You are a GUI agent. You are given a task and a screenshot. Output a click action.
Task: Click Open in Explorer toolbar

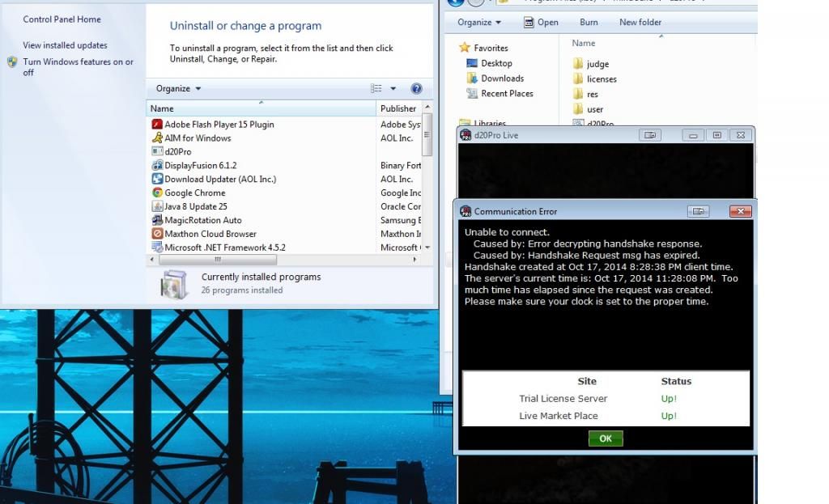541,22
